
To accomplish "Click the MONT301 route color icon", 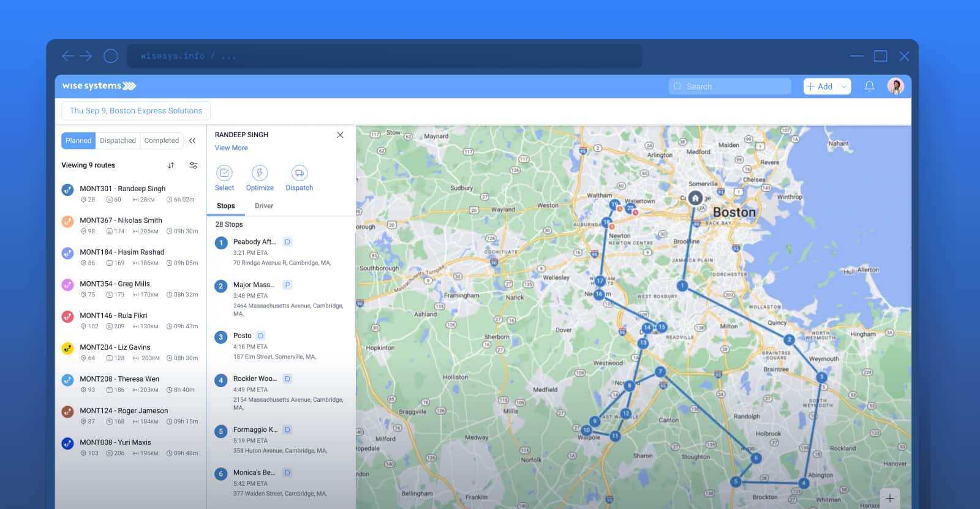I will [68, 190].
